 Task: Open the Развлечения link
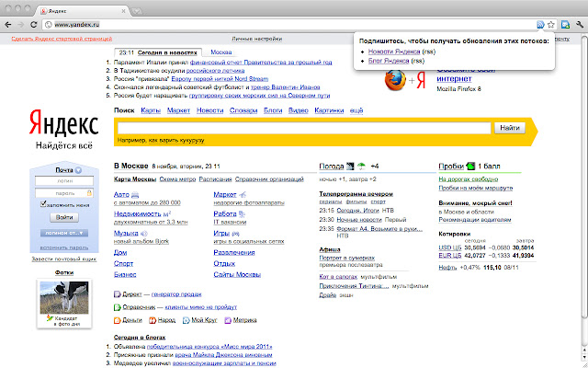[x=234, y=253]
